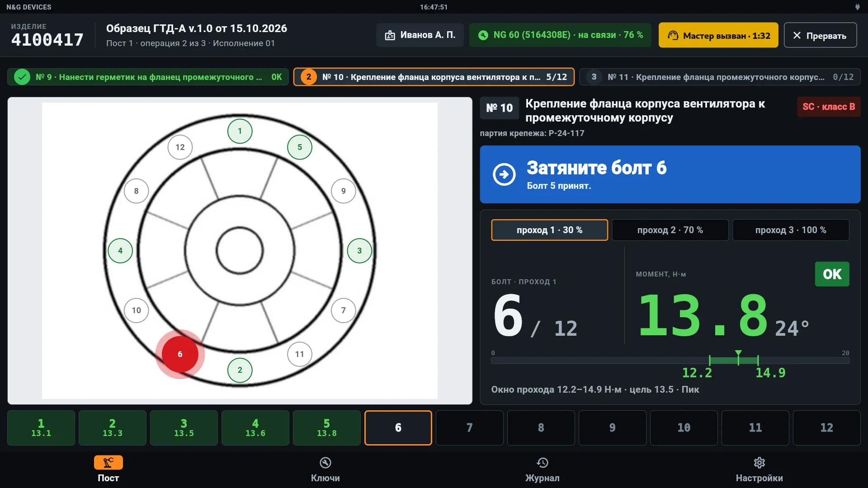868x488 pixels.
Task: Select bolt 11 on flange diagram
Action: coord(299,354)
